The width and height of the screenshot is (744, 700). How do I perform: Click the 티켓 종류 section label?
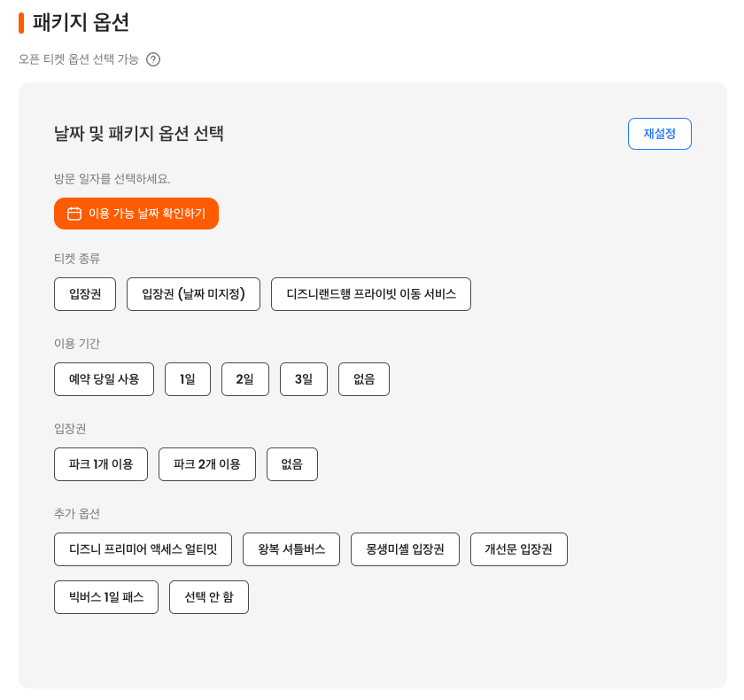pyautogui.click(x=77, y=259)
